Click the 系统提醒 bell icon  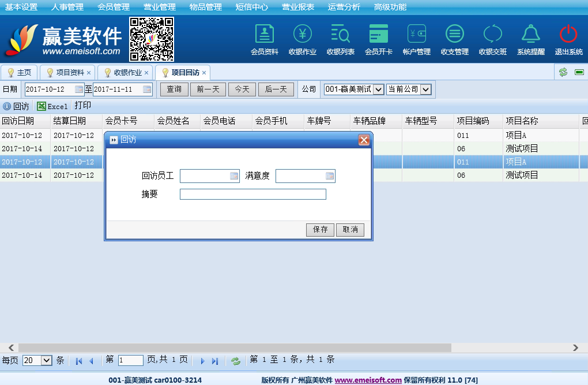[x=531, y=35]
